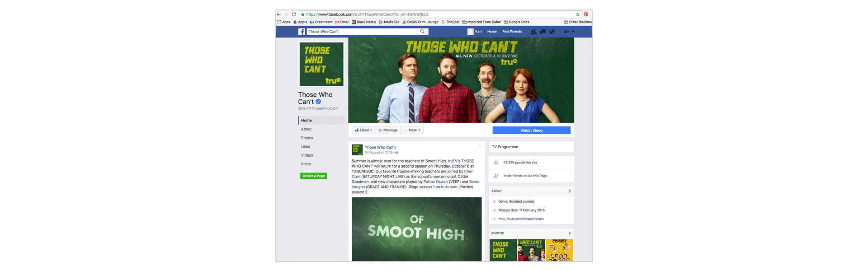Image resolution: width=868 pixels, height=271 pixels.
Task: Select Likes in page sidebar
Action: tap(306, 147)
